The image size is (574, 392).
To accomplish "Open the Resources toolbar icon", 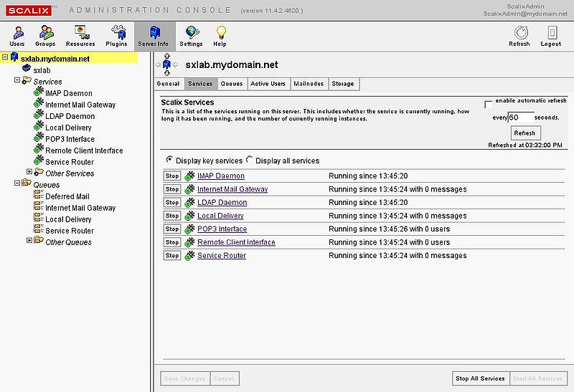I will (x=80, y=34).
